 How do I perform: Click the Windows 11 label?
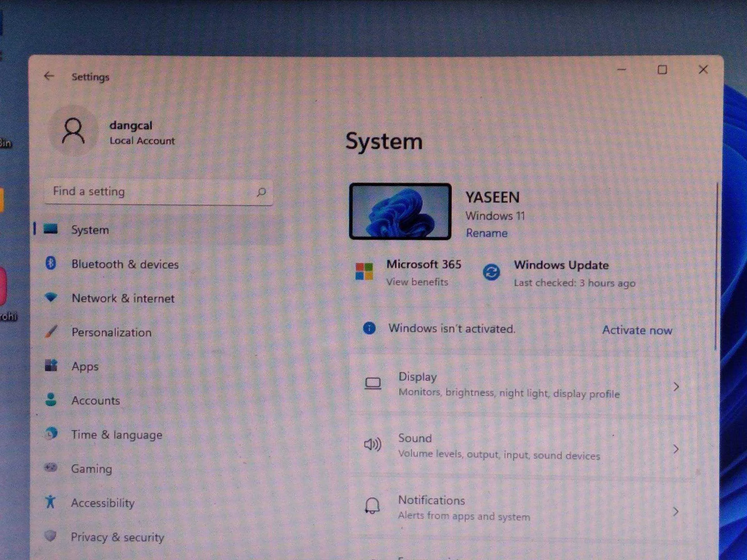point(495,216)
